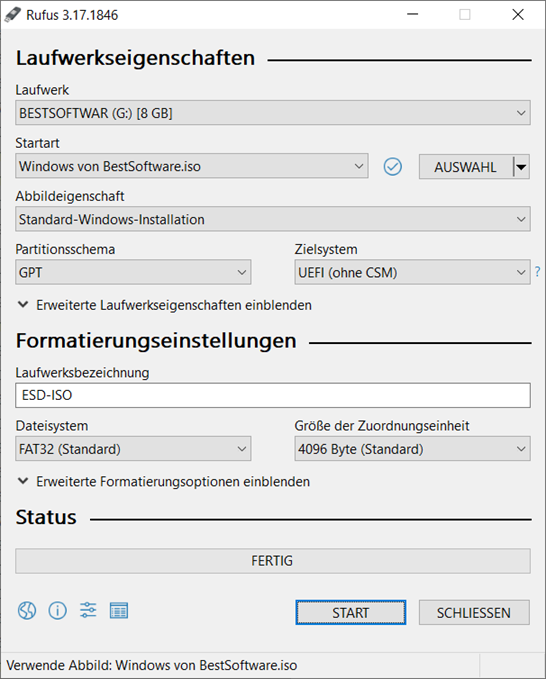Click the SCHLIESSEN button
This screenshot has width=546, height=679.
pos(474,613)
